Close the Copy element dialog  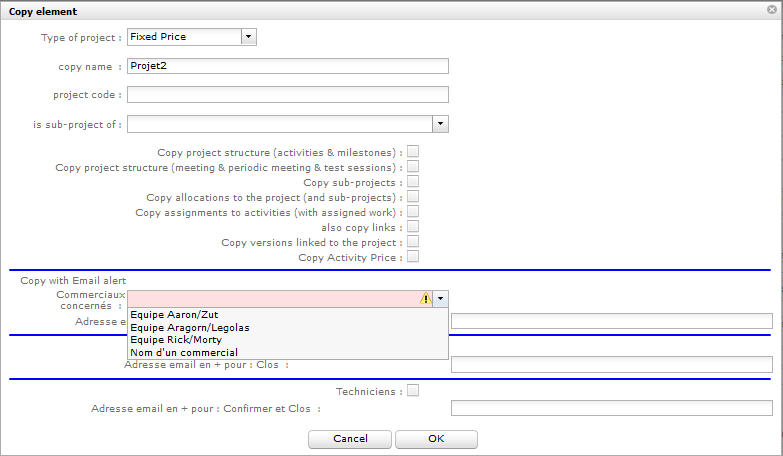click(x=771, y=11)
